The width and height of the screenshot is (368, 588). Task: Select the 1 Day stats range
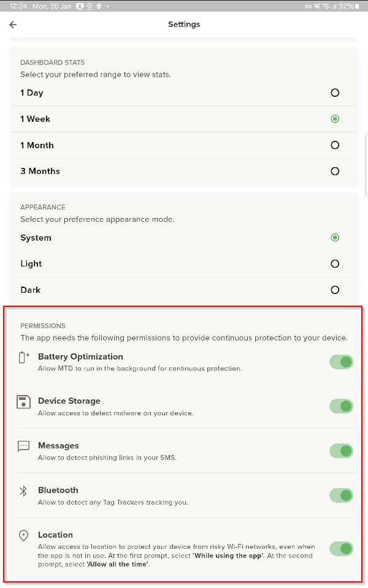click(x=335, y=93)
